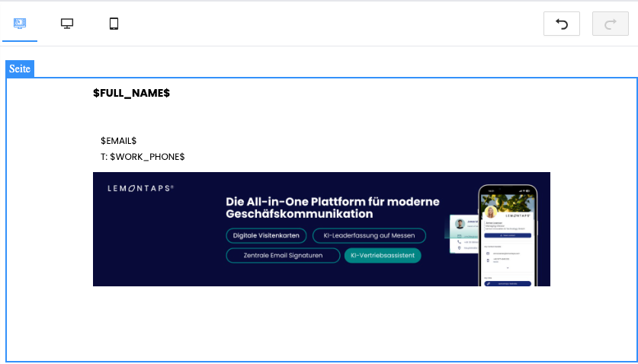The image size is (638, 364).
Task: Click the Digitale Visitenkarten pill in banner
Action: [x=266, y=235]
